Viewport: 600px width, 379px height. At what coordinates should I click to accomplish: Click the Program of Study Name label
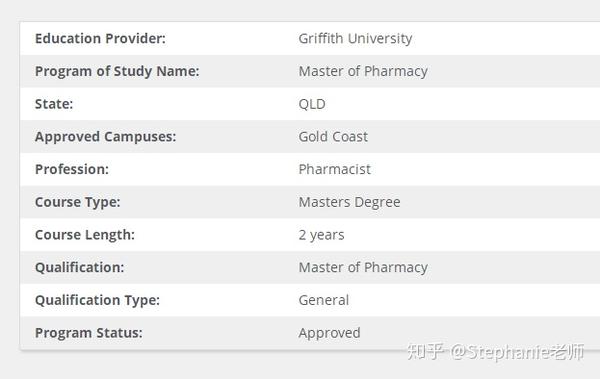click(x=117, y=71)
